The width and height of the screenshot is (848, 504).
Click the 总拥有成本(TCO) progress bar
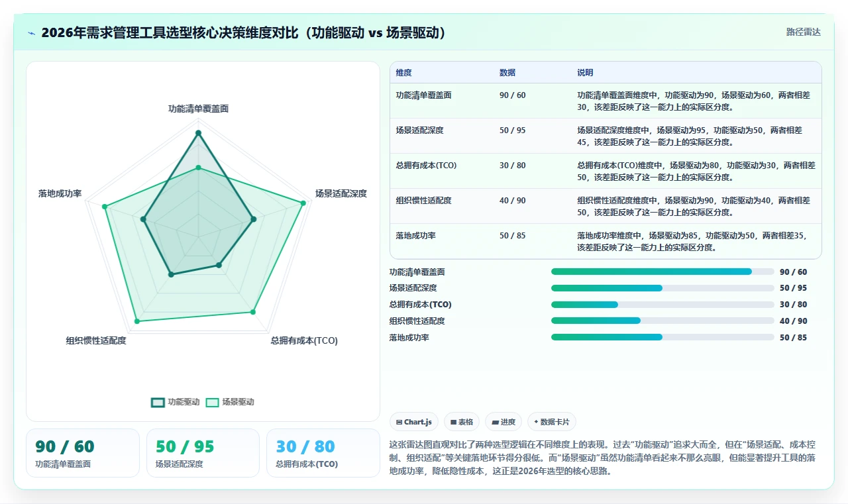pos(662,305)
